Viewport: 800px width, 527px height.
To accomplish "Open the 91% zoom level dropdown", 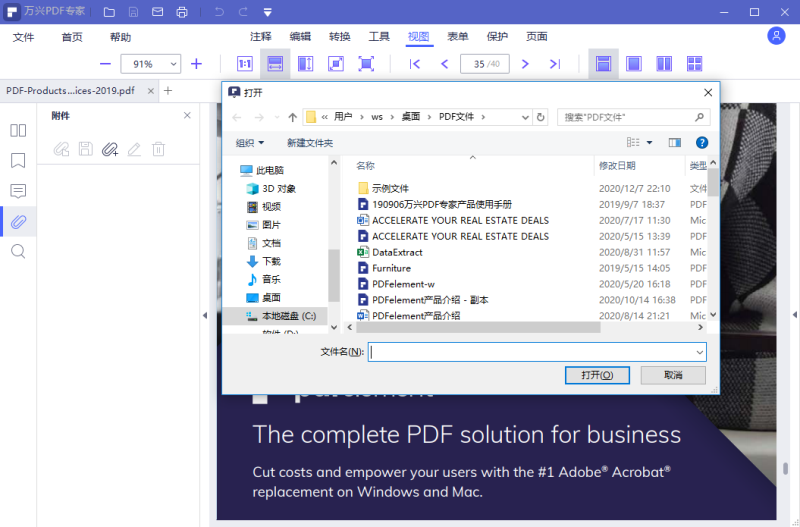I will click(173, 64).
